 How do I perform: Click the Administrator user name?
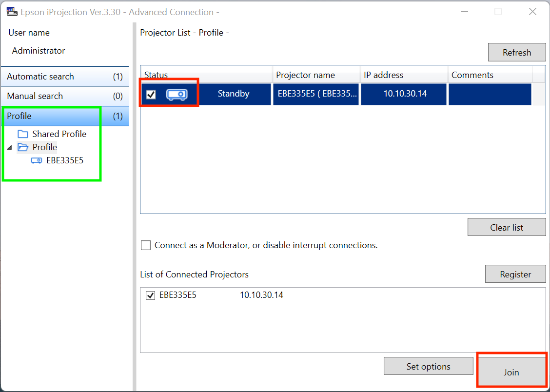39,51
